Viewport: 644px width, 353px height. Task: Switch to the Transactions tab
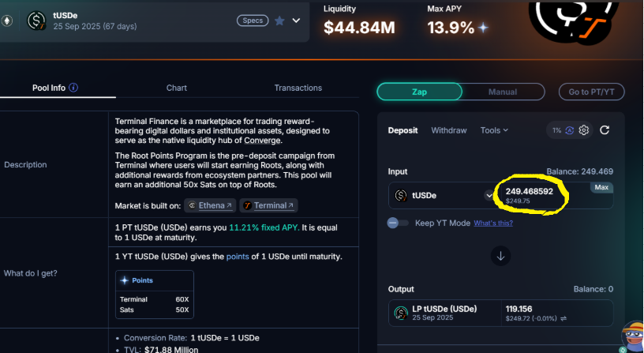pyautogui.click(x=298, y=88)
